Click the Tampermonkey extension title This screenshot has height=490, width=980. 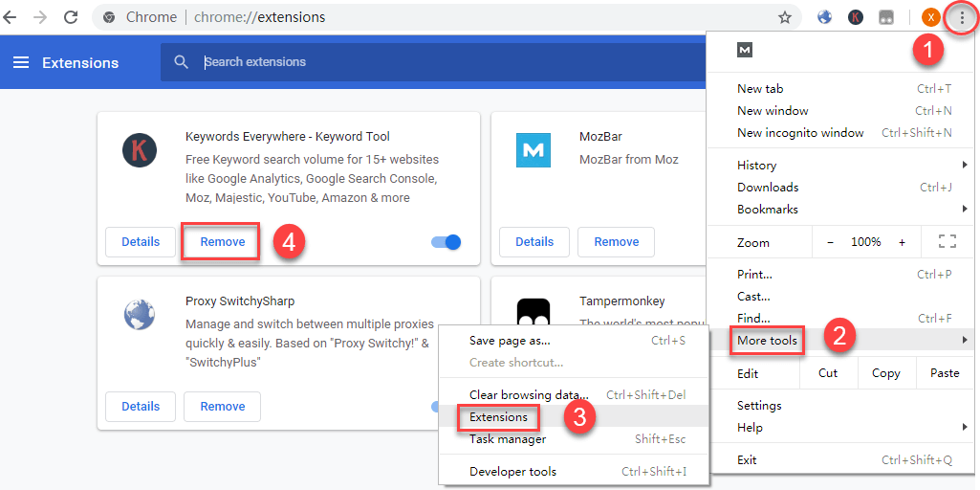(x=622, y=301)
